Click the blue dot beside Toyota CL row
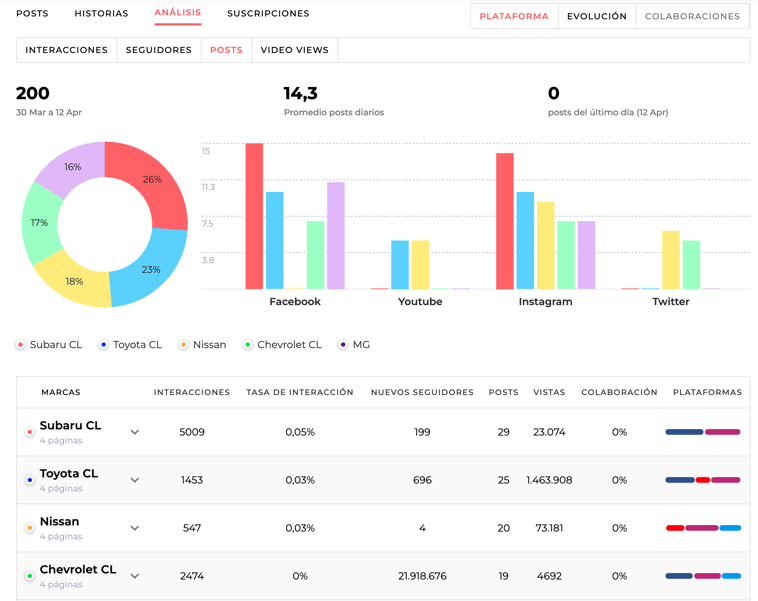758x601 pixels. point(29,480)
